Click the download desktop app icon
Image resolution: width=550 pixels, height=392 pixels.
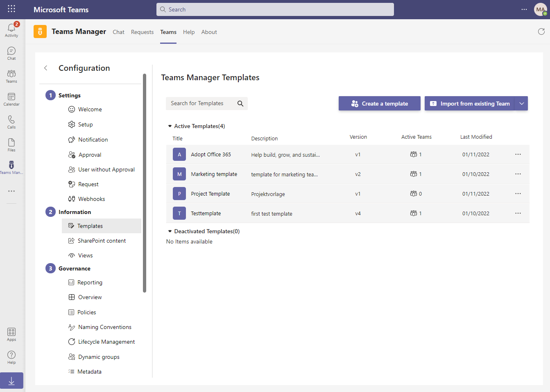11,381
